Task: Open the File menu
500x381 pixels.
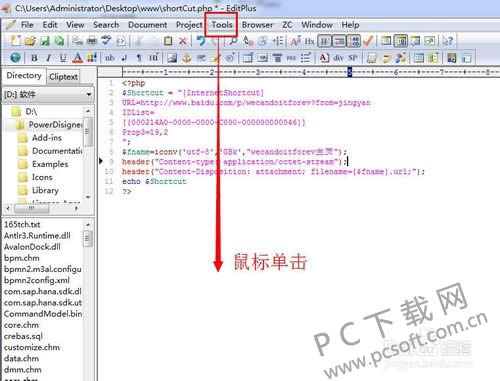Action: pyautogui.click(x=27, y=25)
